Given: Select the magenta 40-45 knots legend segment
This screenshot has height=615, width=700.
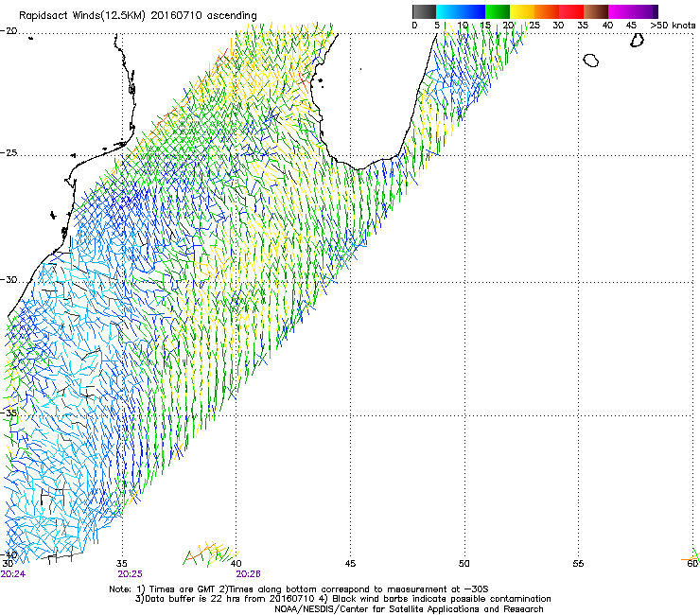Looking at the screenshot, I should pyautogui.click(x=621, y=11).
